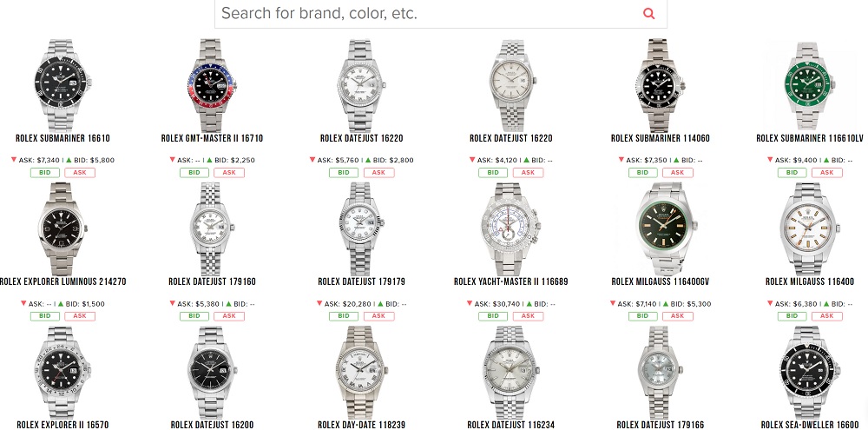Open the GMT-Master II 16710 Pepsi bezel image
This screenshot has width=868, height=430.
coord(212,85)
